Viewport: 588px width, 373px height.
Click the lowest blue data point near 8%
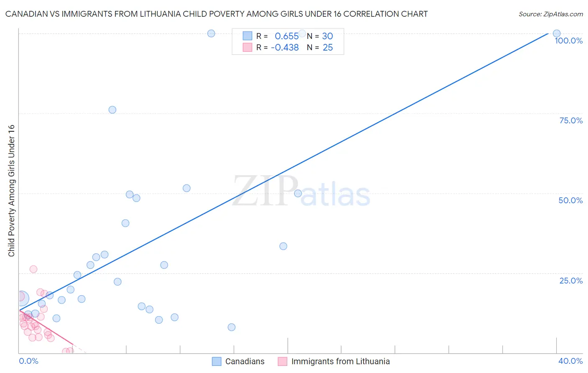[x=232, y=327]
